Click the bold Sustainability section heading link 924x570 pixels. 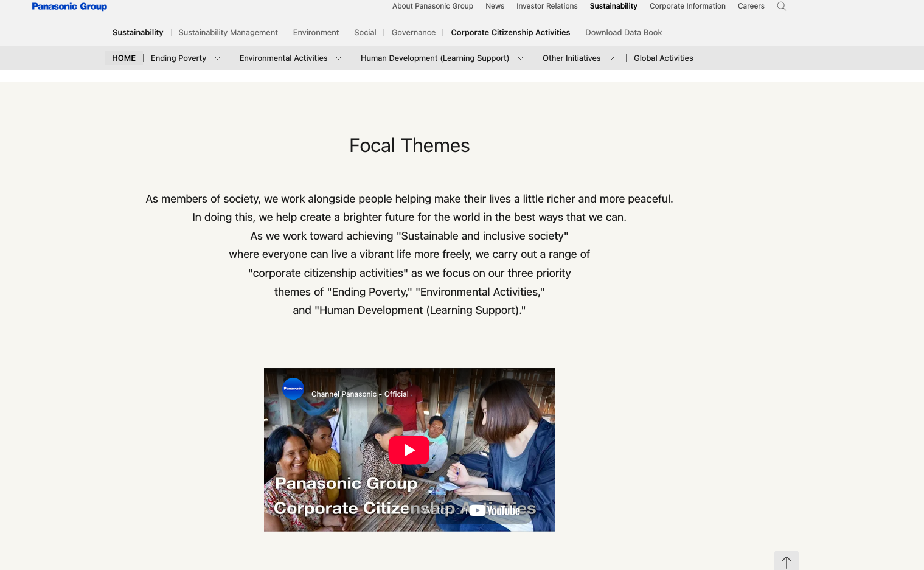[x=137, y=33]
